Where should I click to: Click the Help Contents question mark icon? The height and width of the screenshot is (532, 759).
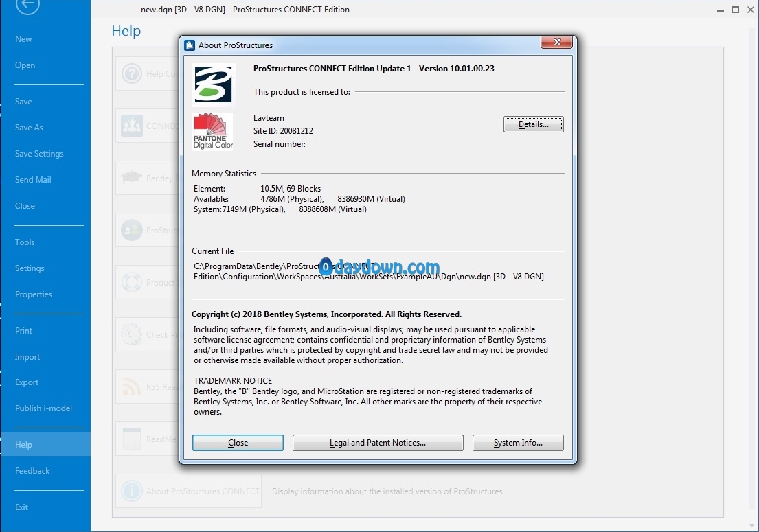[x=131, y=73]
